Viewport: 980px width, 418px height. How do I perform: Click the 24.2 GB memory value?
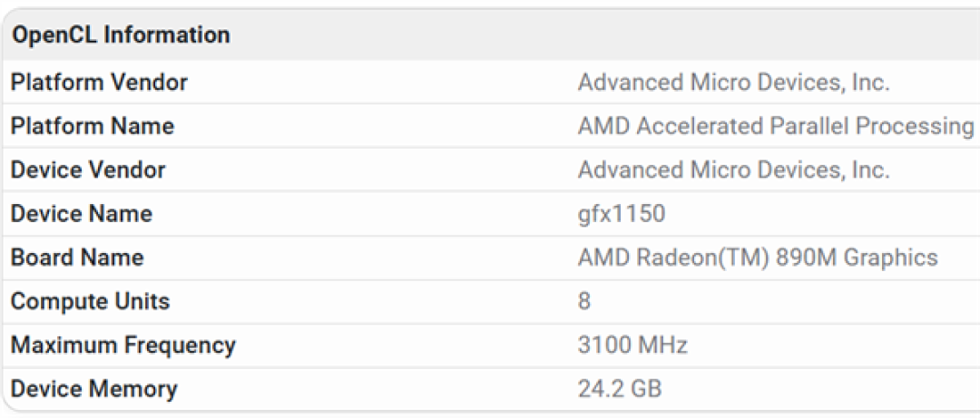click(x=620, y=389)
